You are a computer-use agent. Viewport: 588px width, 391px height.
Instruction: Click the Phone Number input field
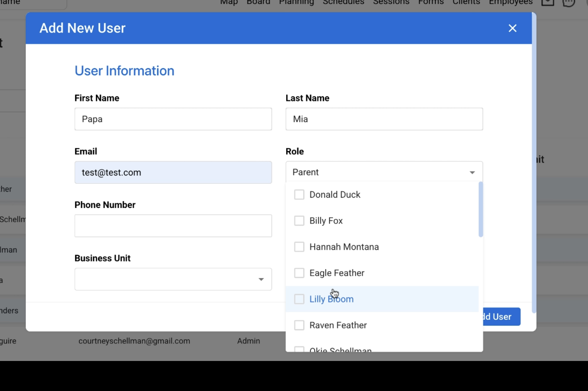[173, 226]
